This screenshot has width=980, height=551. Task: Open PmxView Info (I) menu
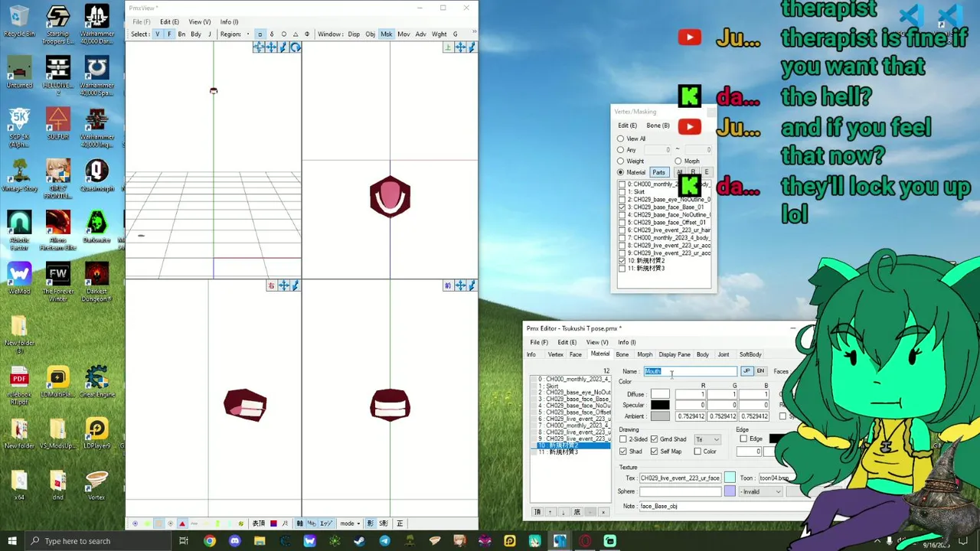(229, 21)
